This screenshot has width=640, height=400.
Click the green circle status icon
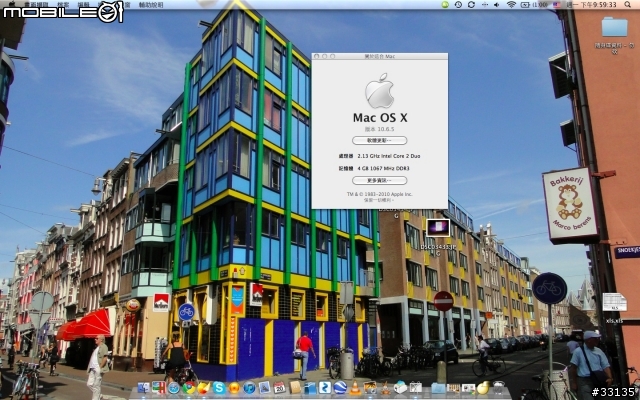click(x=445, y=4)
